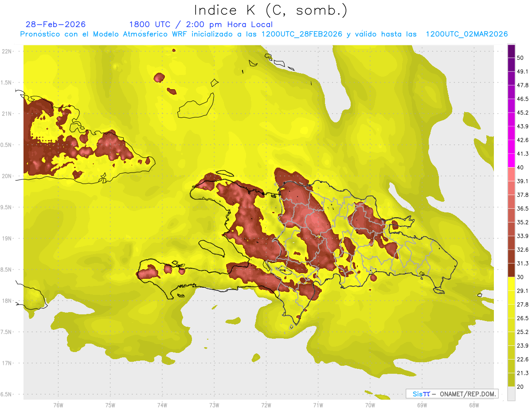Click the color bar label '46.5'
The height and width of the screenshot is (411, 532).
click(x=523, y=99)
